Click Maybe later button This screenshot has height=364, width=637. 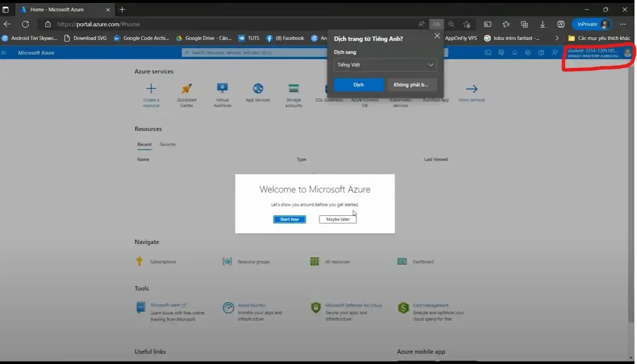pos(338,219)
